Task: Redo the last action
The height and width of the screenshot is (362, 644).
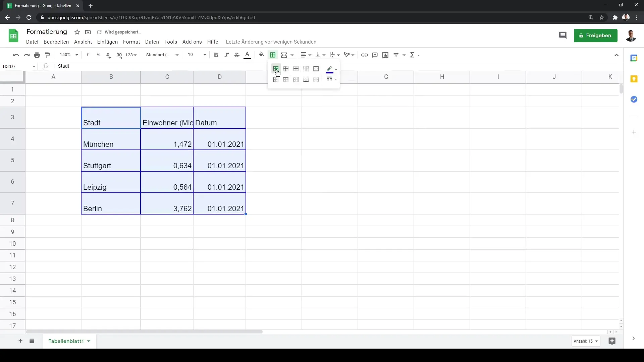Action: click(x=26, y=55)
